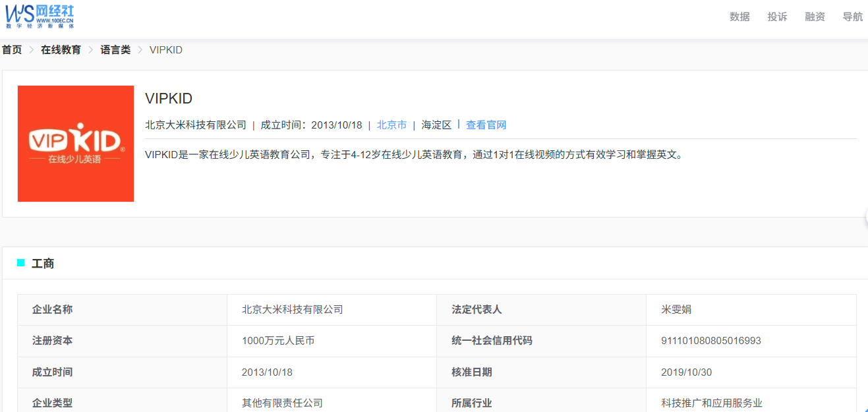The height and width of the screenshot is (412, 868).
Task: Select 北京大米科技有限公司 under the VIPKID title
Action: click(x=196, y=125)
